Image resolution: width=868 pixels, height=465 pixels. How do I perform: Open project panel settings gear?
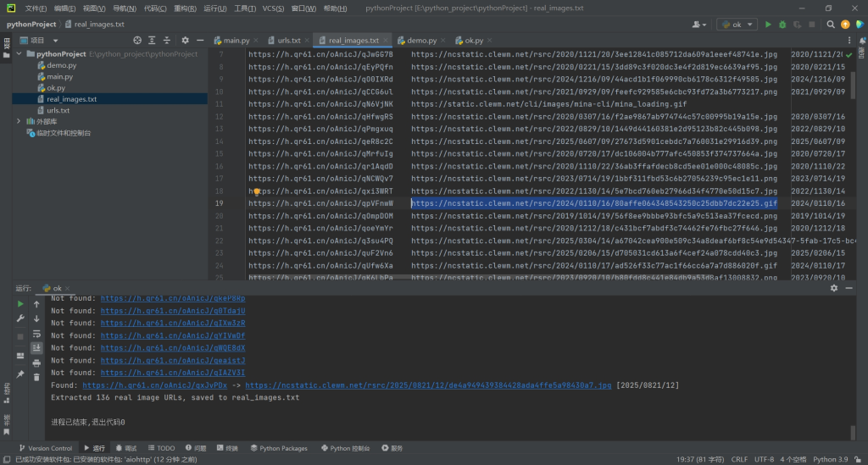(x=186, y=40)
